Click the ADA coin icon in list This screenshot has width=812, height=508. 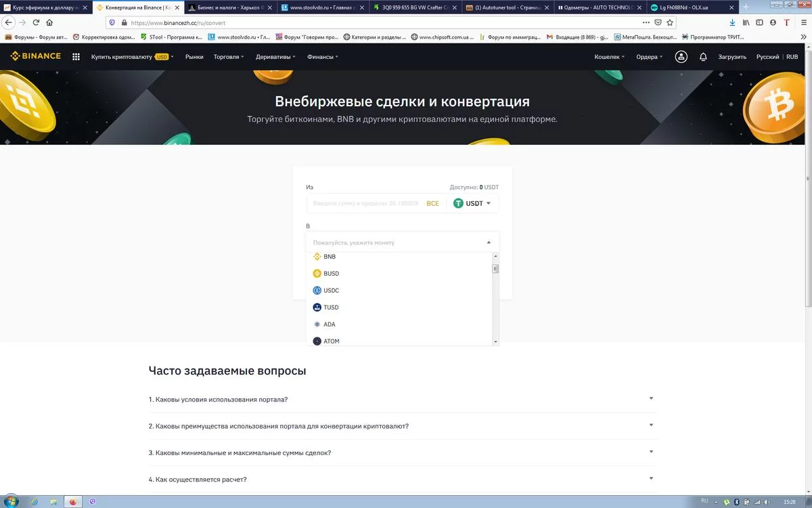(x=317, y=324)
